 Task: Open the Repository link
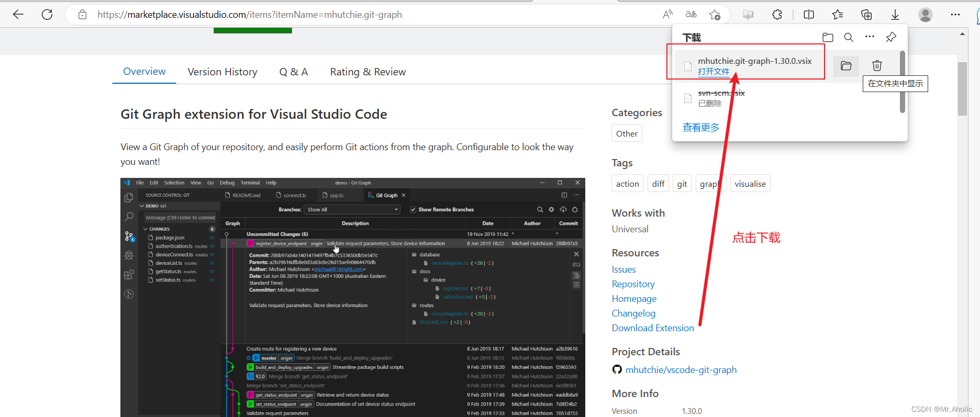633,284
